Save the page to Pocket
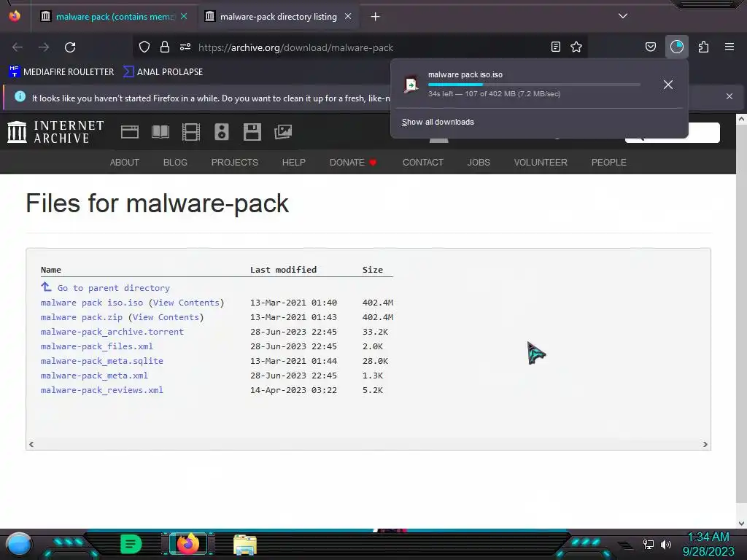The width and height of the screenshot is (747, 560). (650, 47)
